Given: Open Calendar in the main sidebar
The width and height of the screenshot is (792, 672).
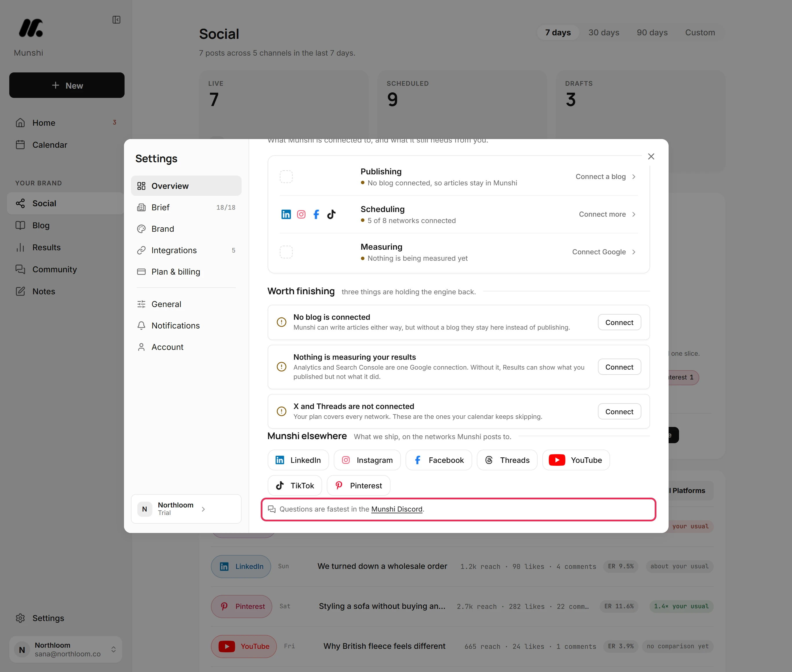Looking at the screenshot, I should tap(65, 145).
